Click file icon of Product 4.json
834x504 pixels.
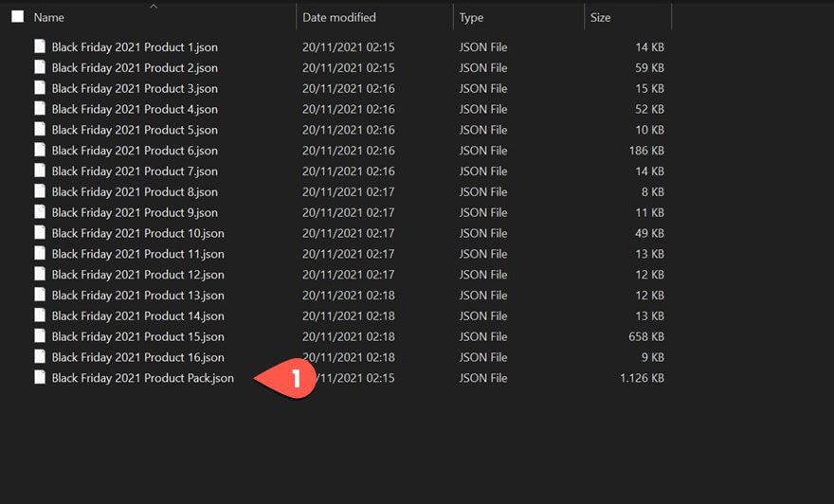click(40, 108)
